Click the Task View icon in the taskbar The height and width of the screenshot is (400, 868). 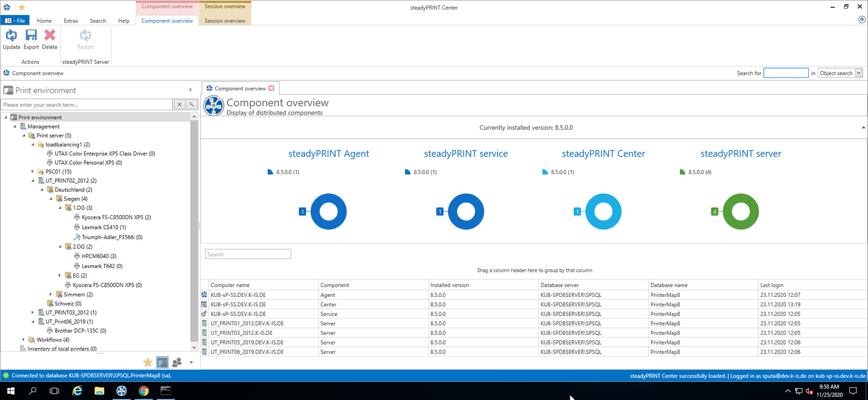54,391
